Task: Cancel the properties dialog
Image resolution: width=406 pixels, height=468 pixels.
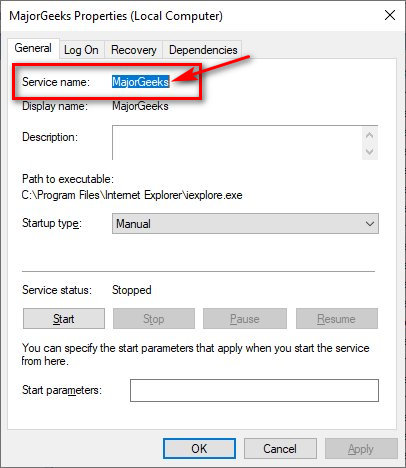Action: click(x=280, y=449)
